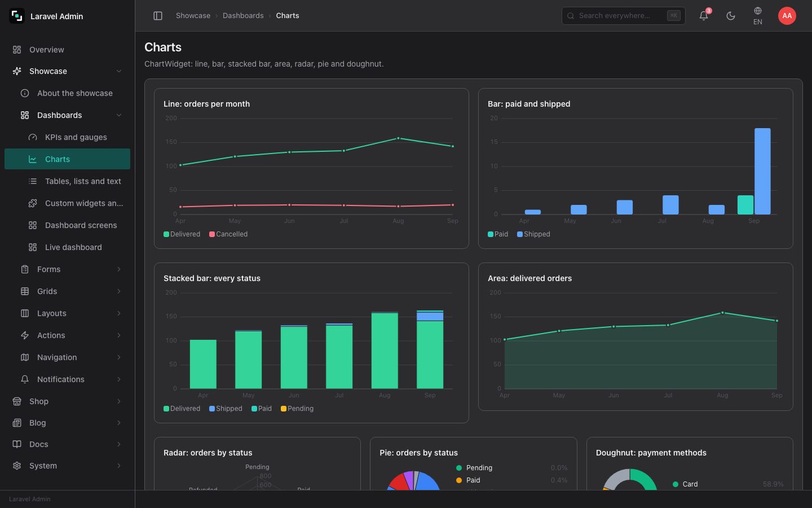The width and height of the screenshot is (812, 508).
Task: Expand the Blog menu chevron
Action: tap(119, 423)
